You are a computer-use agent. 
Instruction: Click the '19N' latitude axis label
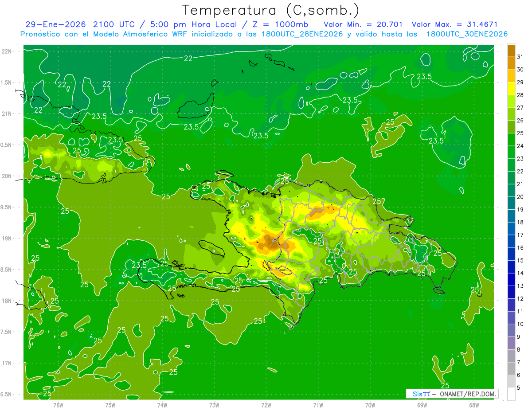(x=7, y=238)
